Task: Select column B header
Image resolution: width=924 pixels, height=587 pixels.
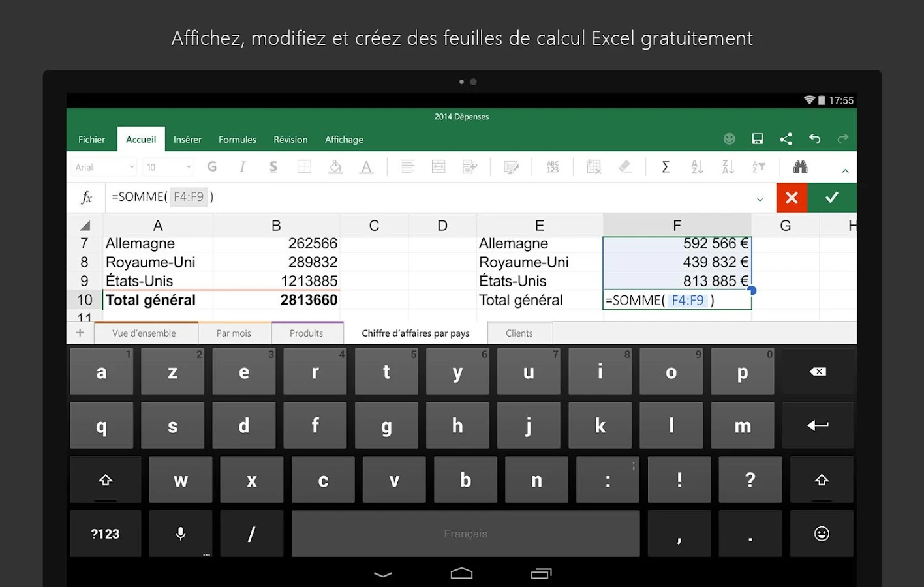Action: click(276, 226)
